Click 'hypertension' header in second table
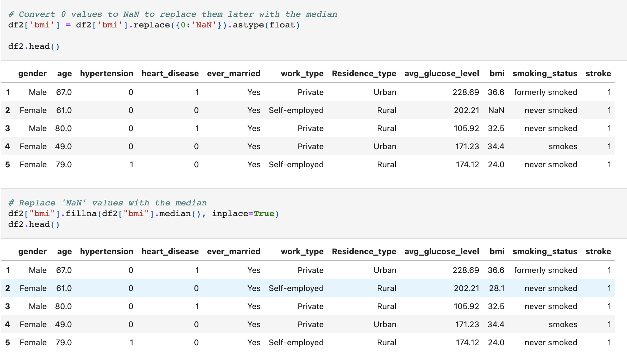 [x=106, y=252]
